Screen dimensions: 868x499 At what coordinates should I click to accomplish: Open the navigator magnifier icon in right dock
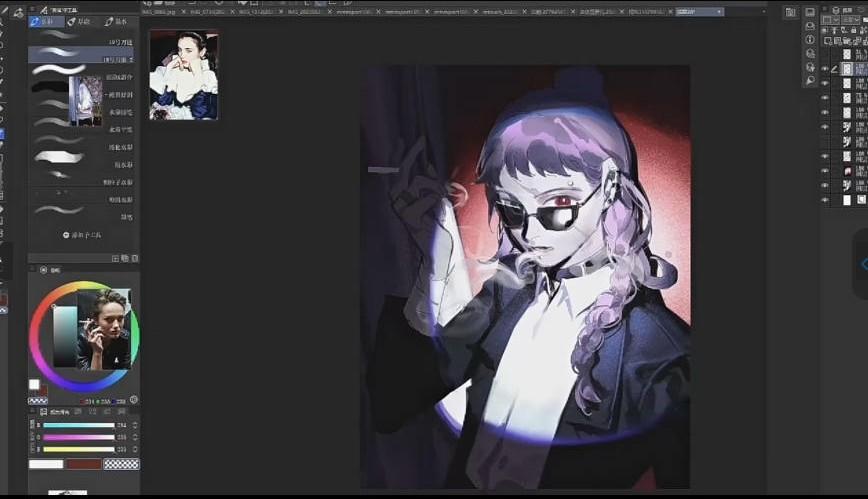coord(809,80)
